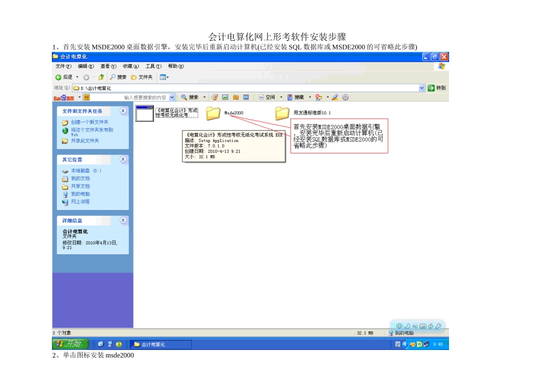The image size is (554, 392).
Task: Click the Back (后退) arrow icon
Action: (x=58, y=77)
